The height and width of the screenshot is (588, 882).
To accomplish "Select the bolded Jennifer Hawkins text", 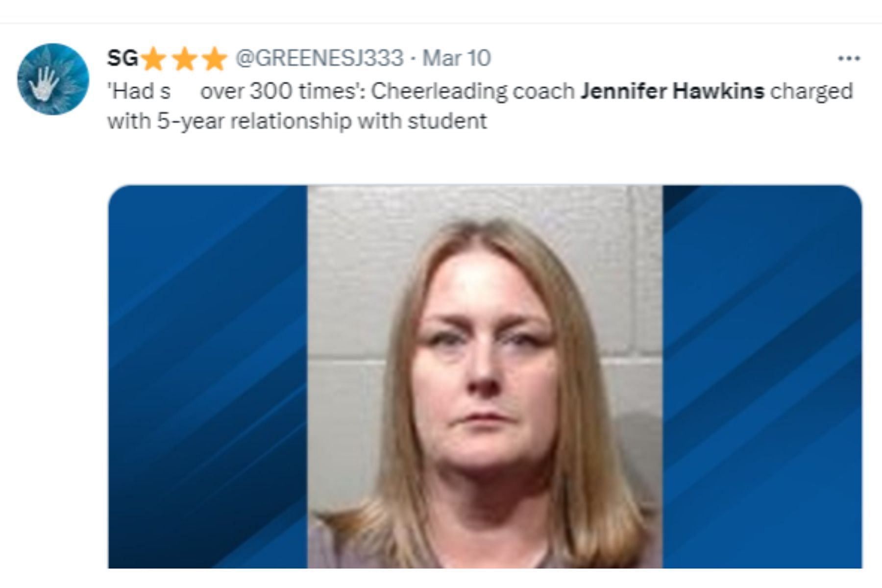I will pyautogui.click(x=672, y=91).
